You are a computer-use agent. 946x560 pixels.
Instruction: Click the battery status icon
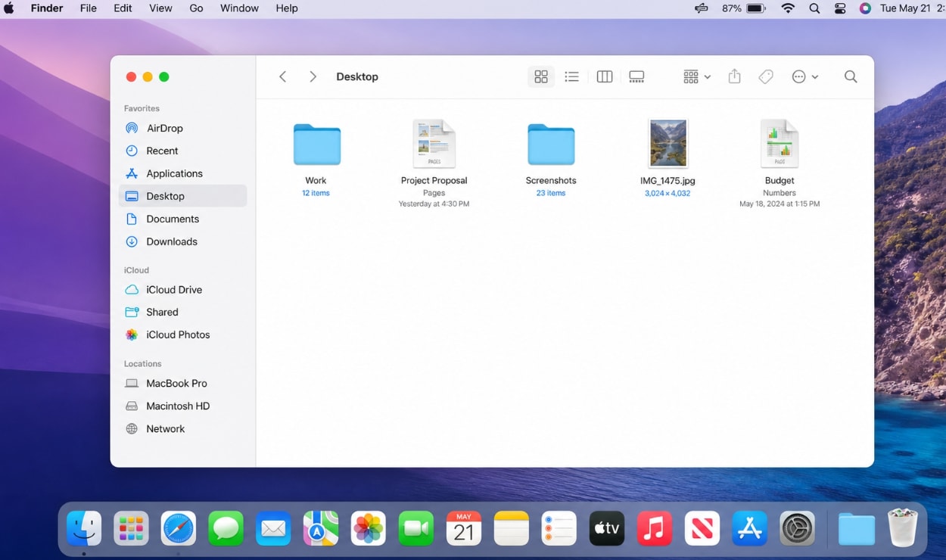coord(756,8)
